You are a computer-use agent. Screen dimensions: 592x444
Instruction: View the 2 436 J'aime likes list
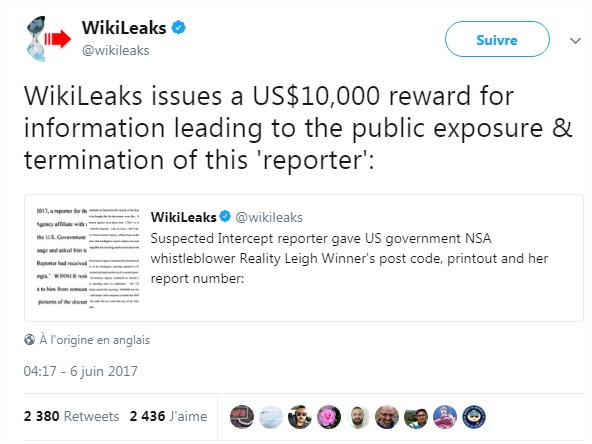click(168, 416)
